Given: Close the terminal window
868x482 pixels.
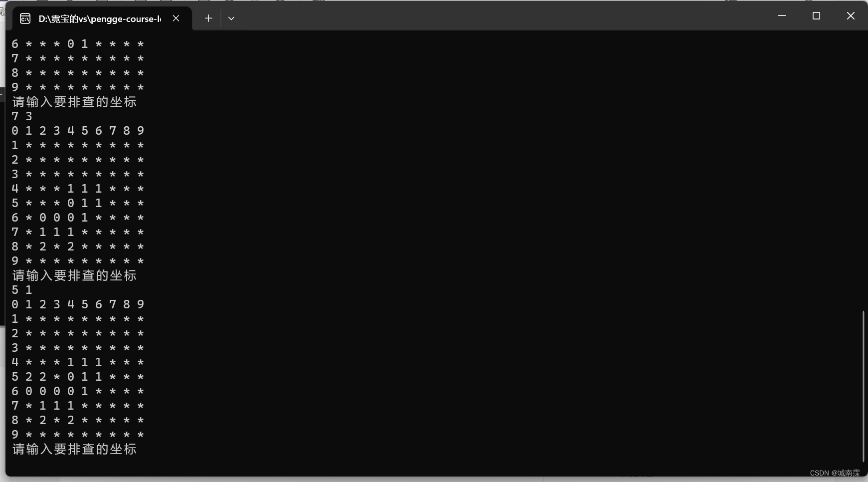Looking at the screenshot, I should 851,16.
